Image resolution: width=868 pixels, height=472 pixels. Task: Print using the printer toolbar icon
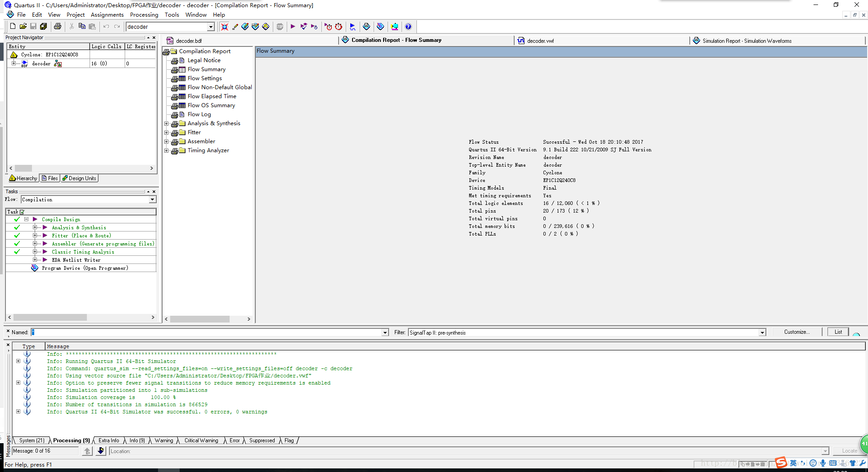58,27
